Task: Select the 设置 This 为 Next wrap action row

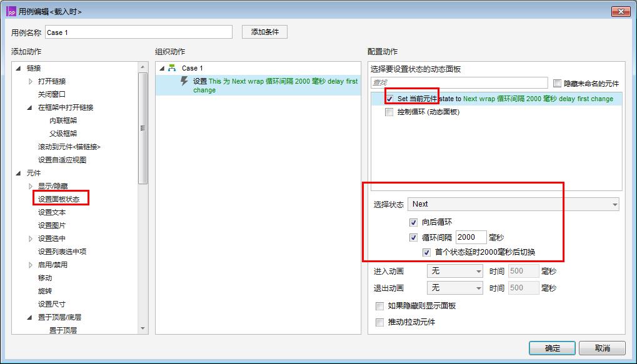Action: pos(258,85)
